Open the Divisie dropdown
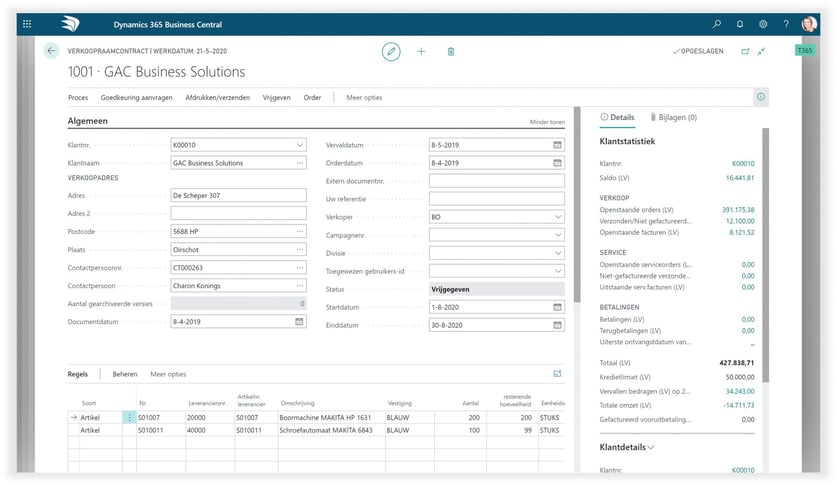Image resolution: width=837 pixels, height=486 pixels. pyautogui.click(x=557, y=253)
